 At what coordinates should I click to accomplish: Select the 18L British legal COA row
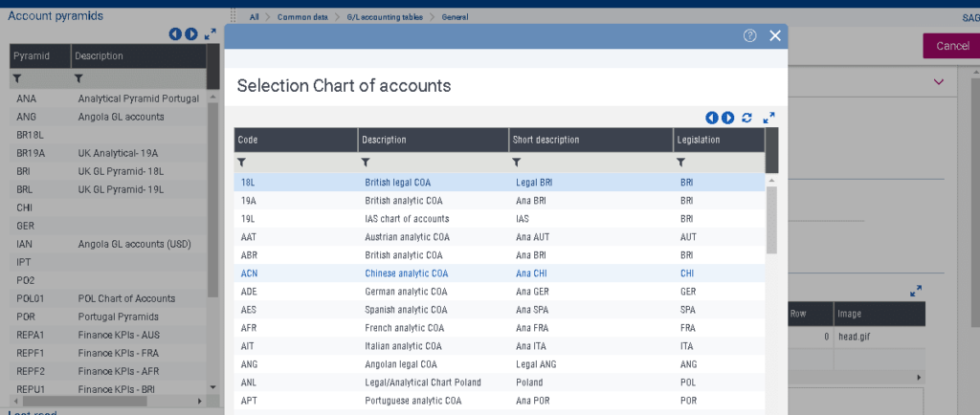500,183
